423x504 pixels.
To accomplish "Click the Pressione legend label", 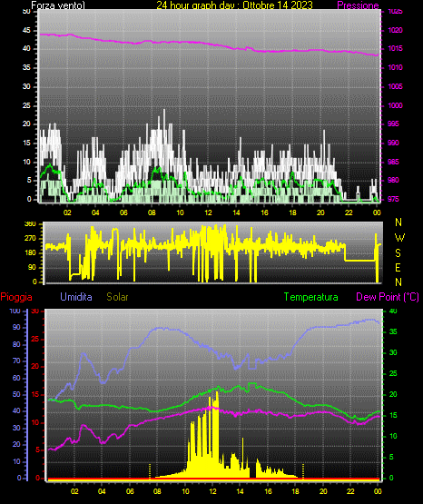I will [358, 5].
